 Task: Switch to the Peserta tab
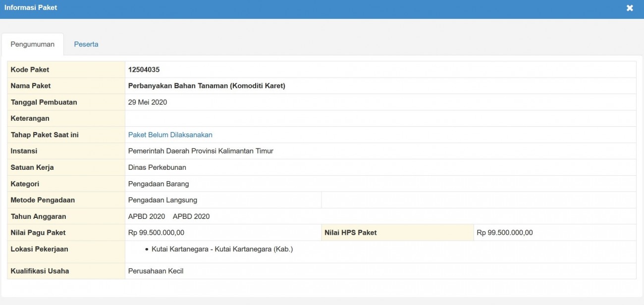[x=86, y=44]
